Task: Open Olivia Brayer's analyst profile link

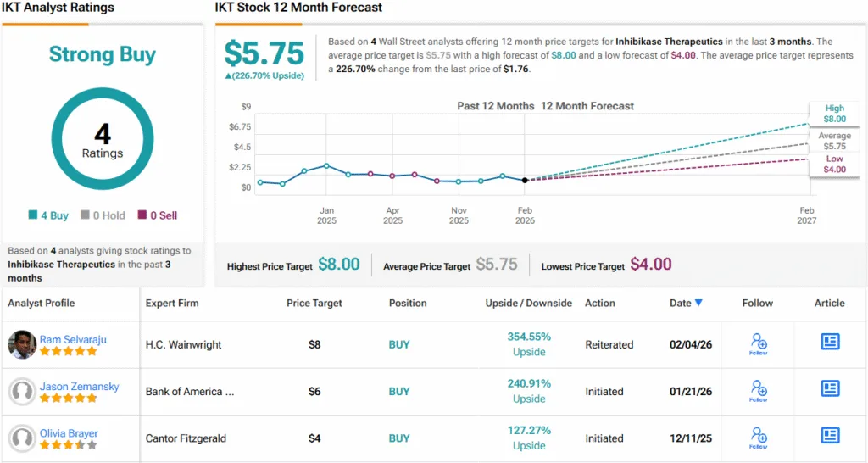Action: 69,433
